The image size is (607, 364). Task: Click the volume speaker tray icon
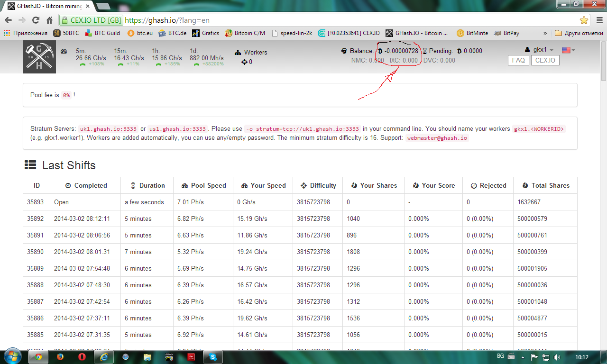[556, 357]
